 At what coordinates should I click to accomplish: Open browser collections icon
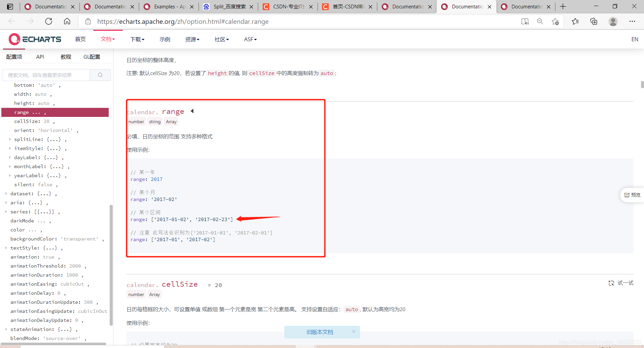tap(594, 21)
